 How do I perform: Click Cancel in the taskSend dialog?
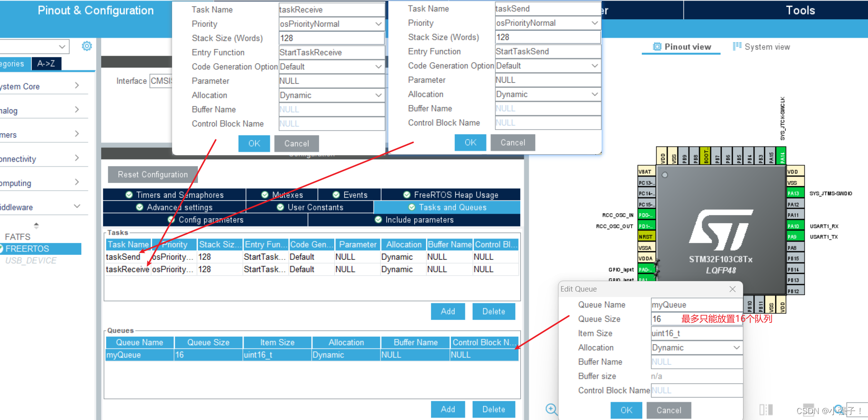[513, 142]
